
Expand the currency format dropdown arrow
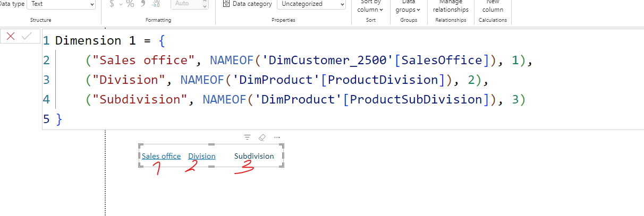coord(120,4)
